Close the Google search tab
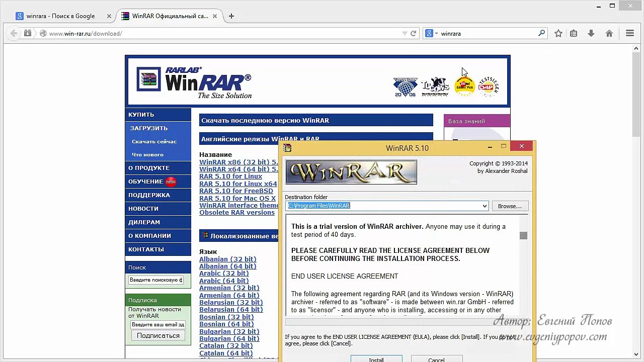Screen dimensions: 644x362 pos(109,16)
